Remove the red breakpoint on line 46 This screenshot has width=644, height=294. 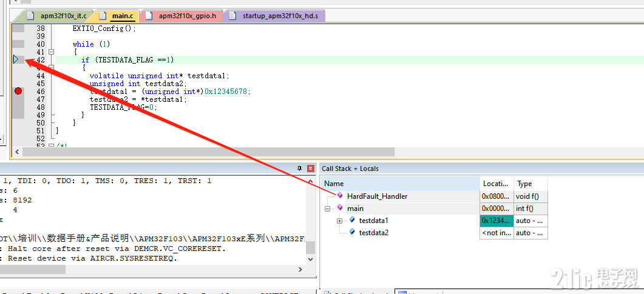pyautogui.click(x=18, y=91)
